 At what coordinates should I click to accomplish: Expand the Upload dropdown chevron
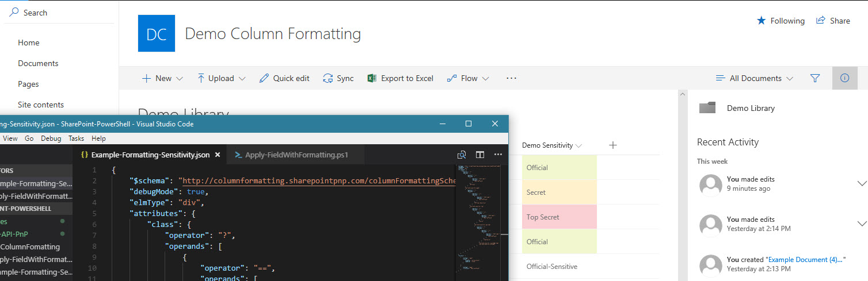[x=242, y=79]
